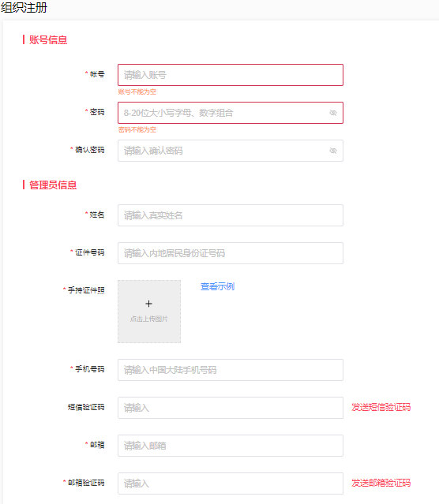This screenshot has width=439, height=504.
Task: Send email code via 发送邮箱验证码
Action: click(x=381, y=483)
